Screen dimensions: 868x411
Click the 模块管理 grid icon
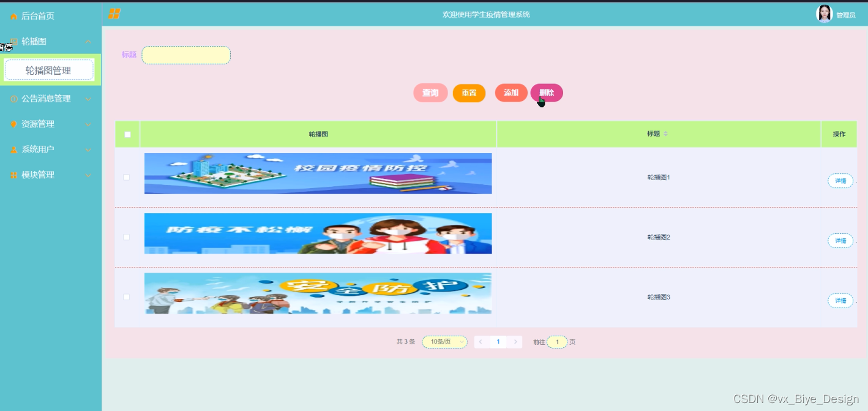(x=14, y=175)
